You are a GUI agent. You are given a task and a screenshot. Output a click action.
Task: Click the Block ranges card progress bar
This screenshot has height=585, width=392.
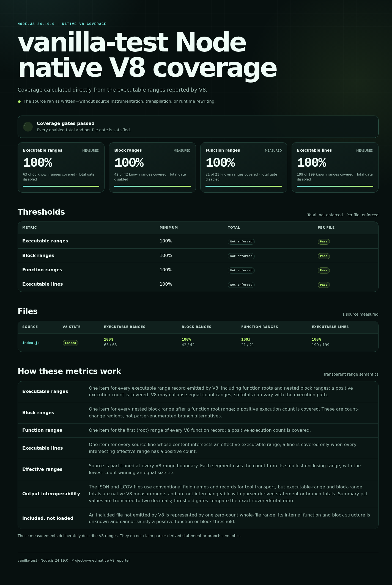(x=152, y=186)
